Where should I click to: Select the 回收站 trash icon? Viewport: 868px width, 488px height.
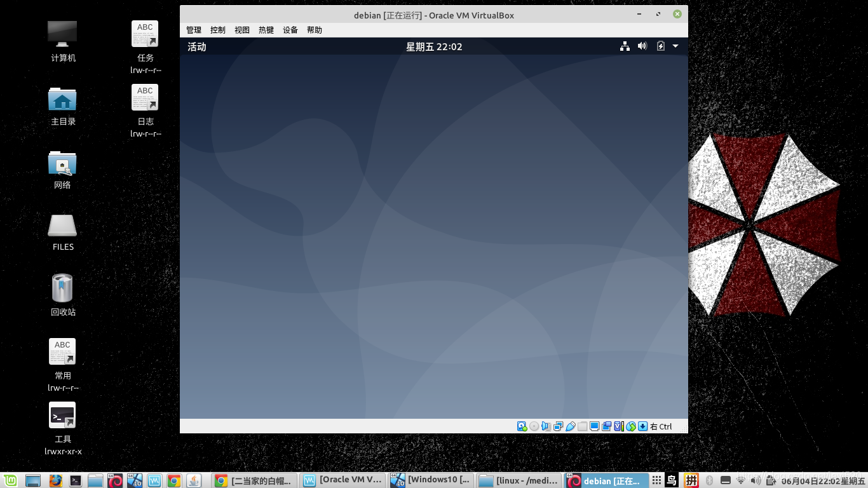(62, 288)
